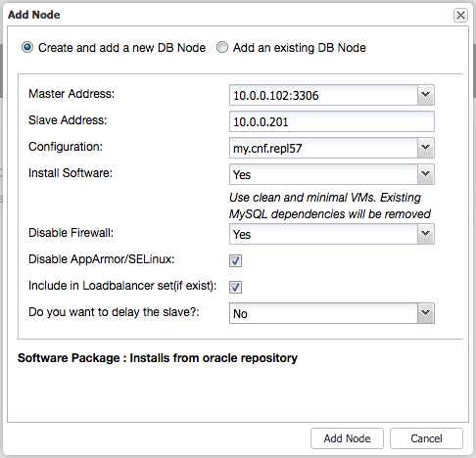Click the Software Package oracle repository text
The height and width of the screenshot is (458, 476).
(158, 358)
